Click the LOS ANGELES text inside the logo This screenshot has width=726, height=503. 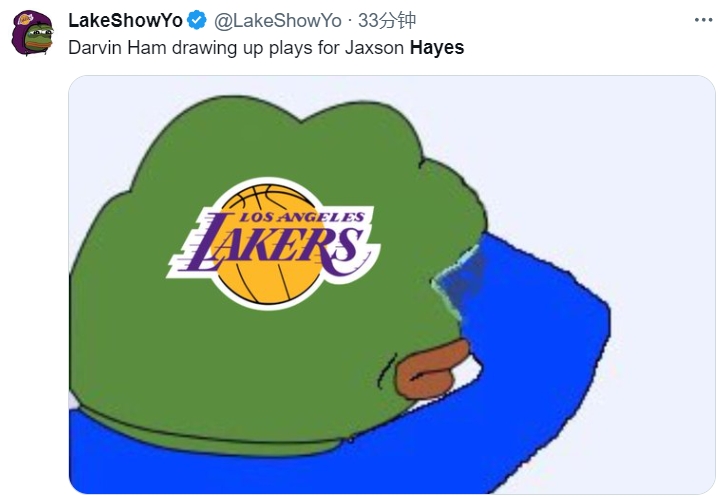coord(302,217)
